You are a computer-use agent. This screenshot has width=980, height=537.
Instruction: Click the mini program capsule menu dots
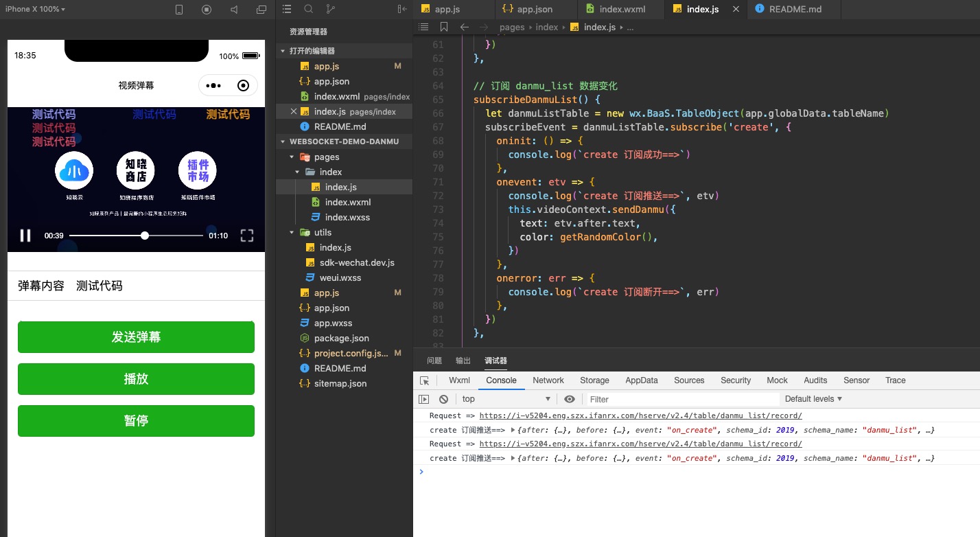213,86
